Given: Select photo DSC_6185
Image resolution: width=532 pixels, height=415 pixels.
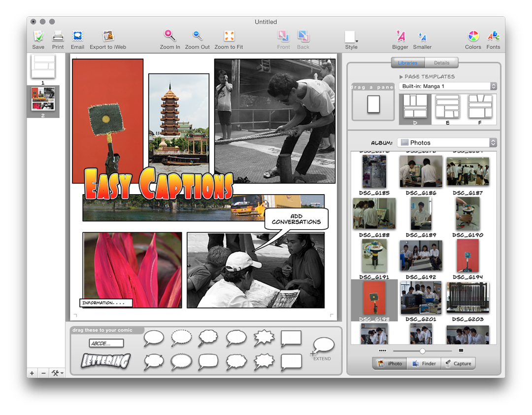Looking at the screenshot, I should (x=374, y=172).
